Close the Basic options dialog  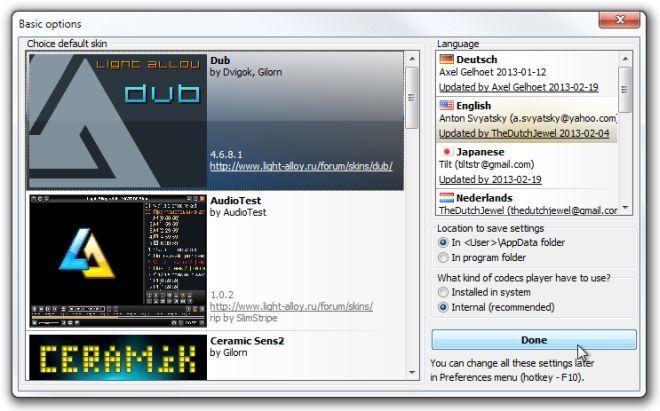pos(619,19)
